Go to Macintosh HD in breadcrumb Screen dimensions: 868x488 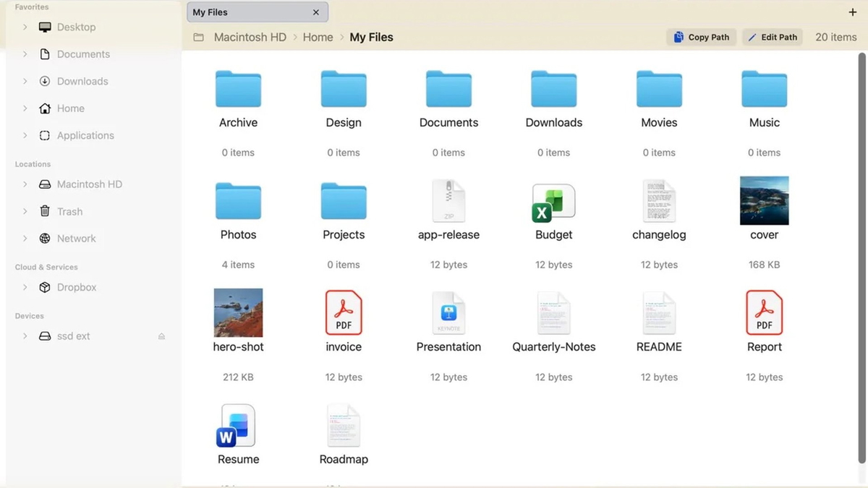(x=250, y=37)
